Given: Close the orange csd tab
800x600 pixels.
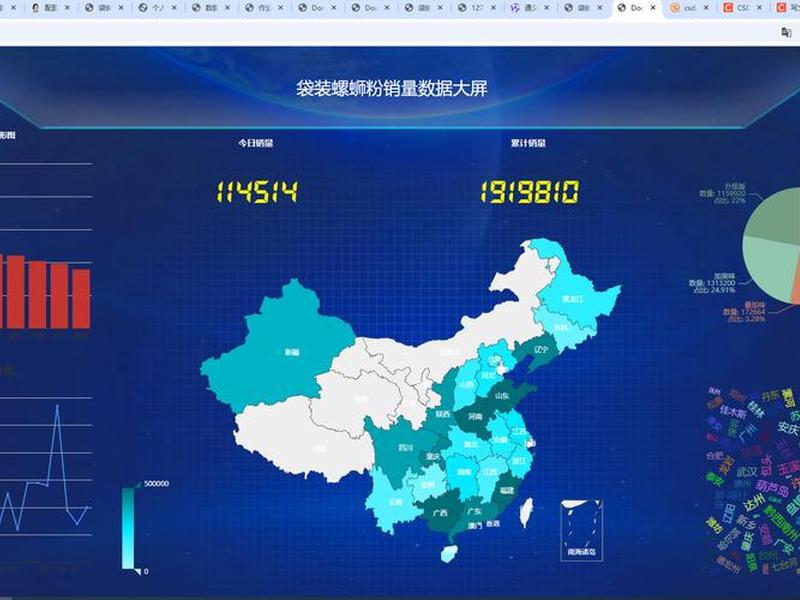Looking at the screenshot, I should tap(706, 8).
